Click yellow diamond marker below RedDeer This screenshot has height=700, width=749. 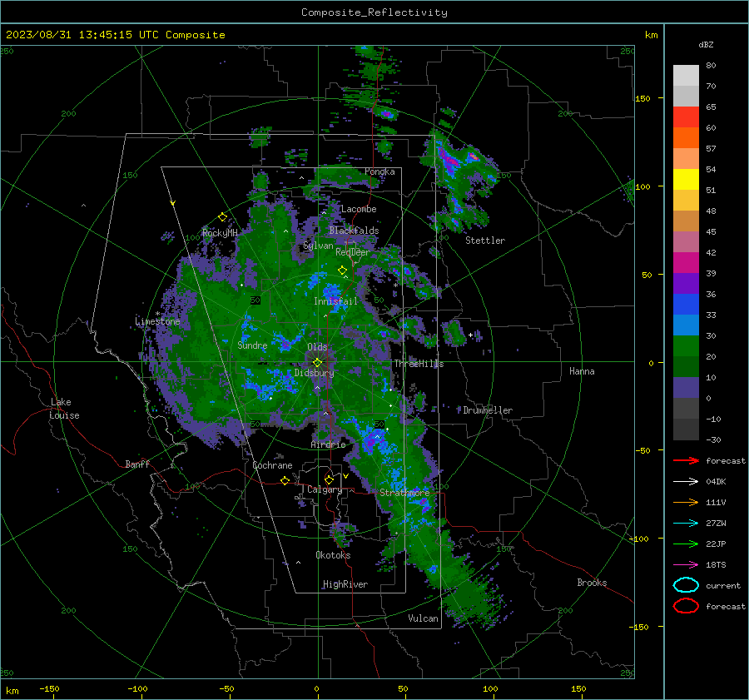(342, 271)
